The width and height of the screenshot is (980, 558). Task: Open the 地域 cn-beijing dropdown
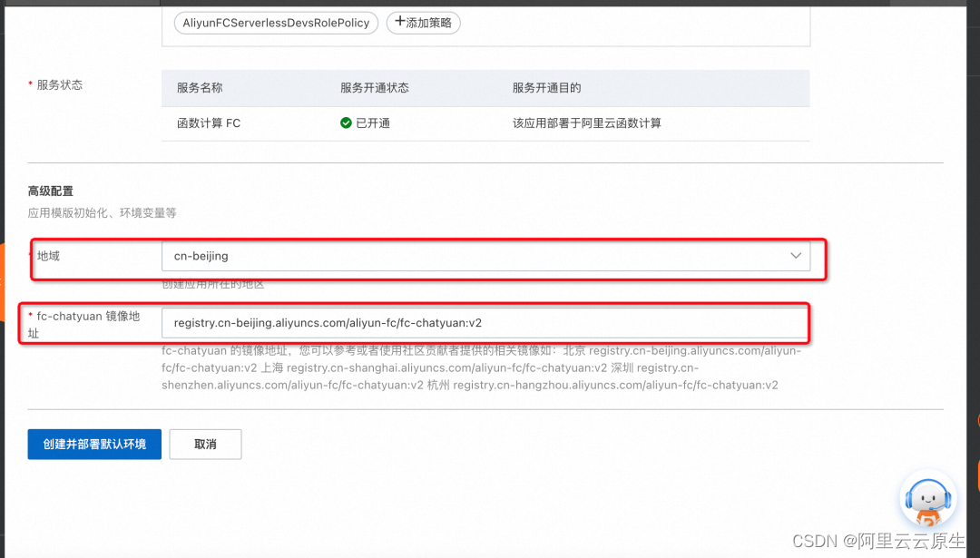(x=485, y=256)
